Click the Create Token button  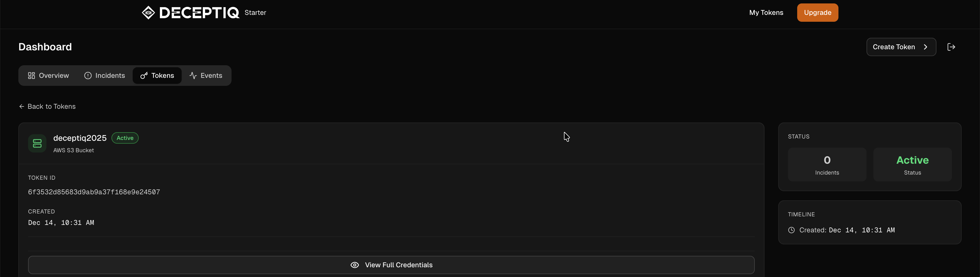894,47
